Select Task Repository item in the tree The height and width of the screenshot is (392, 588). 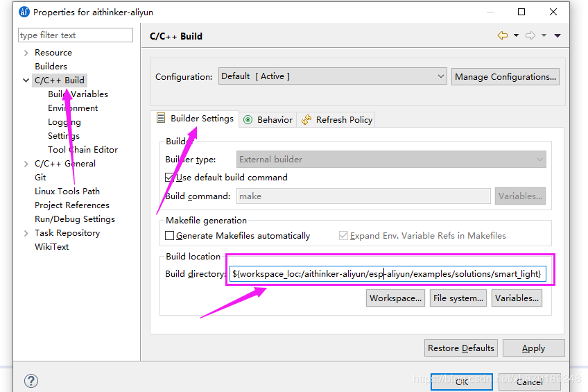click(67, 233)
